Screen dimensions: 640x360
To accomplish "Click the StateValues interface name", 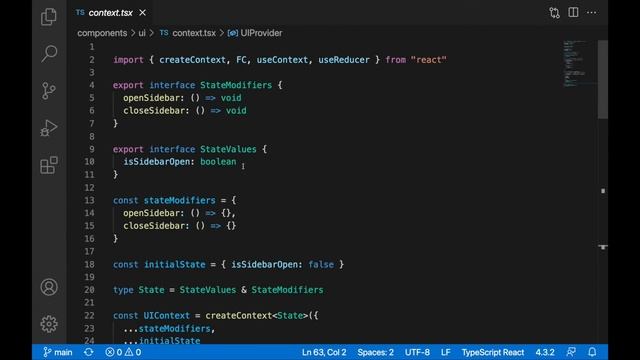I will point(228,149).
